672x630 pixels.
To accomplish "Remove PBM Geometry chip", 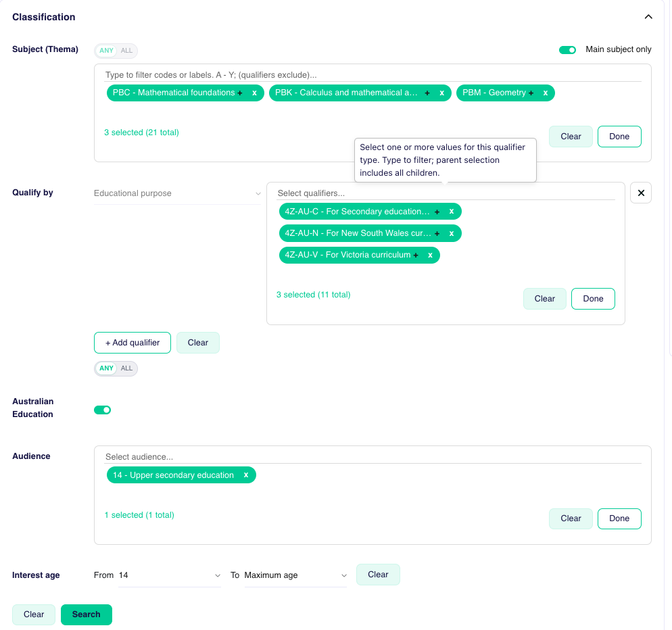I will tap(545, 93).
